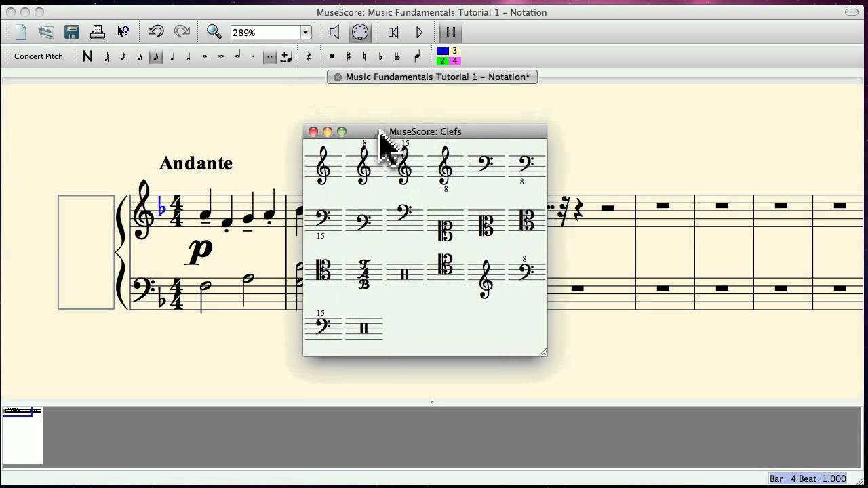Click the tie notes icon
868x488 pixels.
pyautogui.click(x=286, y=57)
